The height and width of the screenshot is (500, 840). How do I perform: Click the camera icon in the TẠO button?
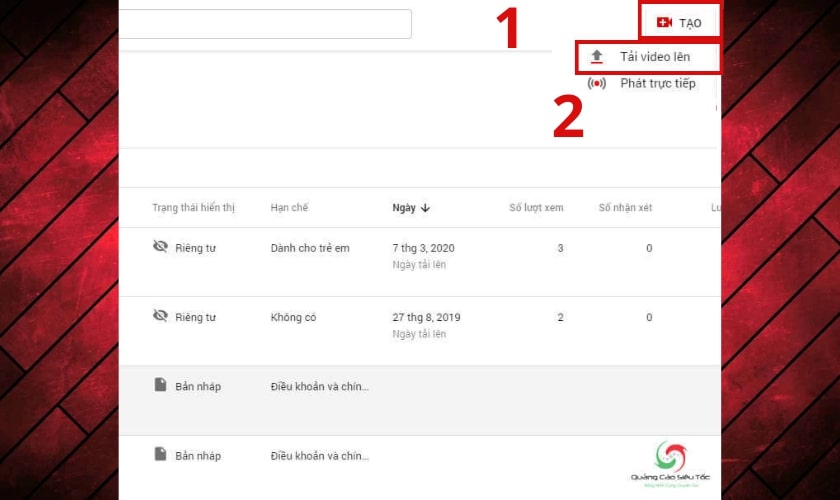[664, 22]
